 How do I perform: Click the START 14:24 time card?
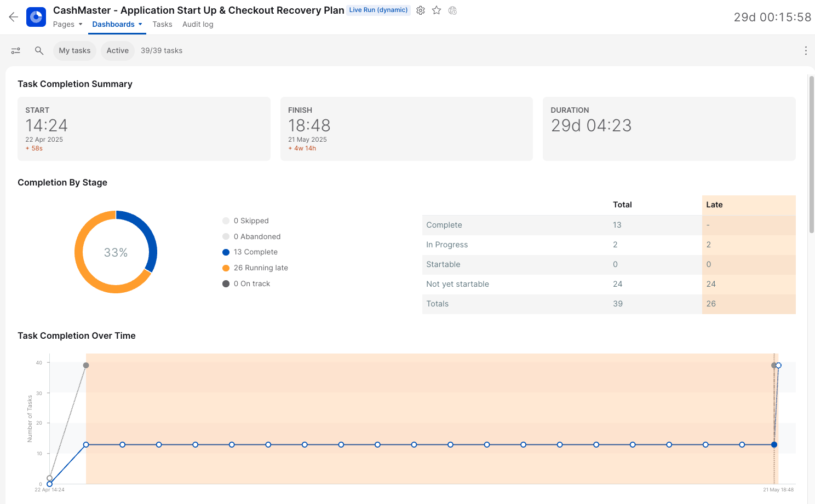tap(144, 129)
